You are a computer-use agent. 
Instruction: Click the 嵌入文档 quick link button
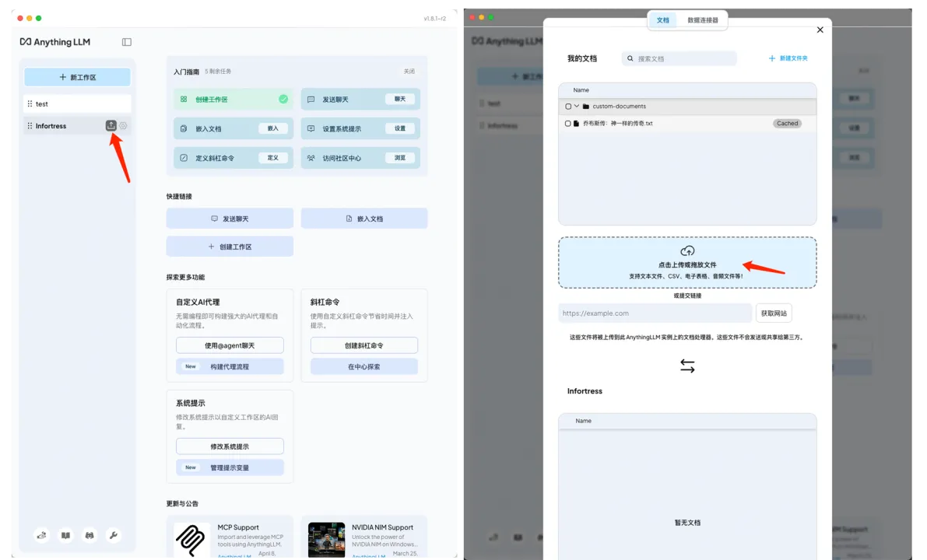[x=364, y=219]
